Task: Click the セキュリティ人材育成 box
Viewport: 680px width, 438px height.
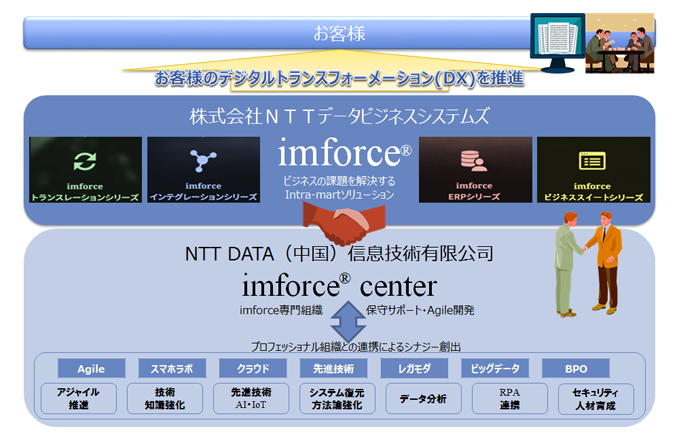Action: click(595, 399)
